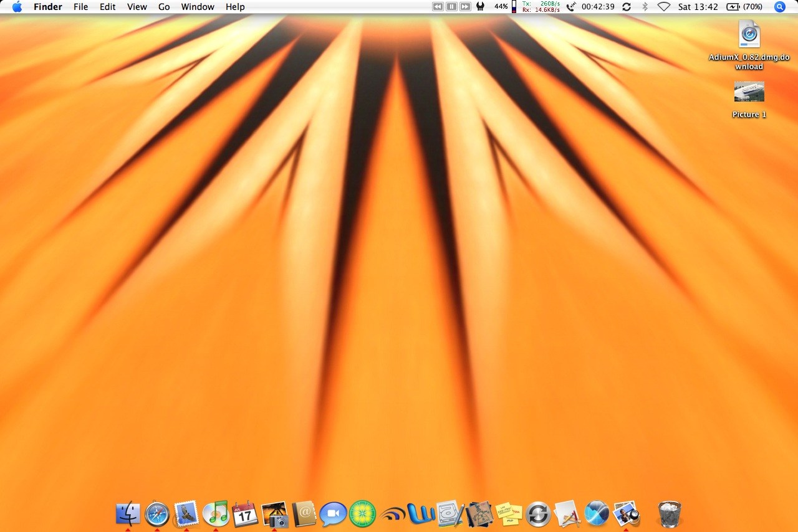Open the View menu

tap(137, 7)
